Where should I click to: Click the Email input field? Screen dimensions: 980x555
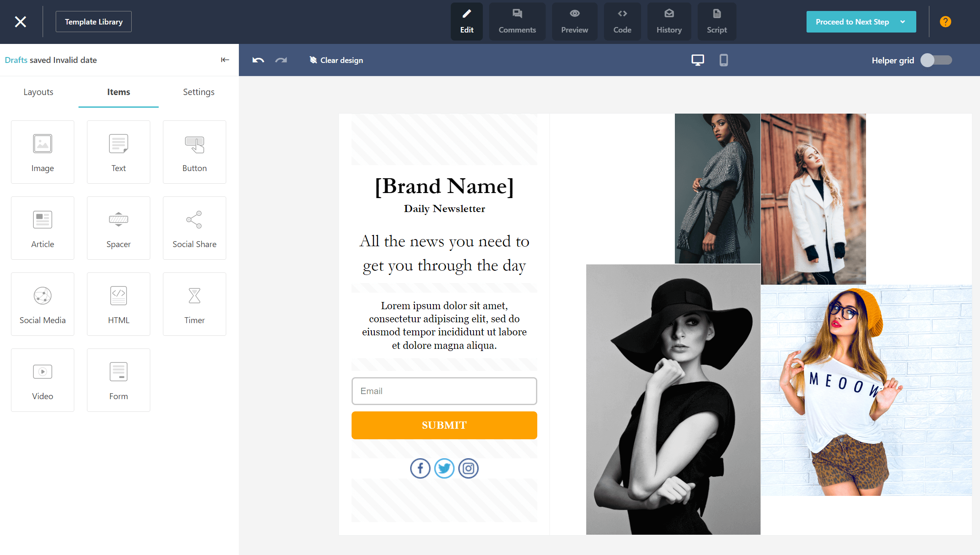click(444, 391)
